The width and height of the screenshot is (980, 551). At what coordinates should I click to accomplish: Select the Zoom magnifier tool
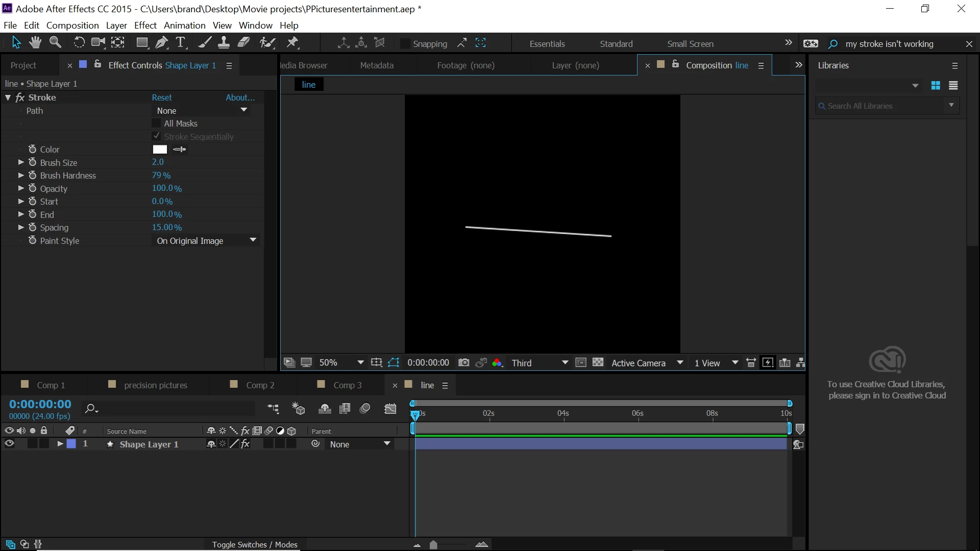pos(55,43)
